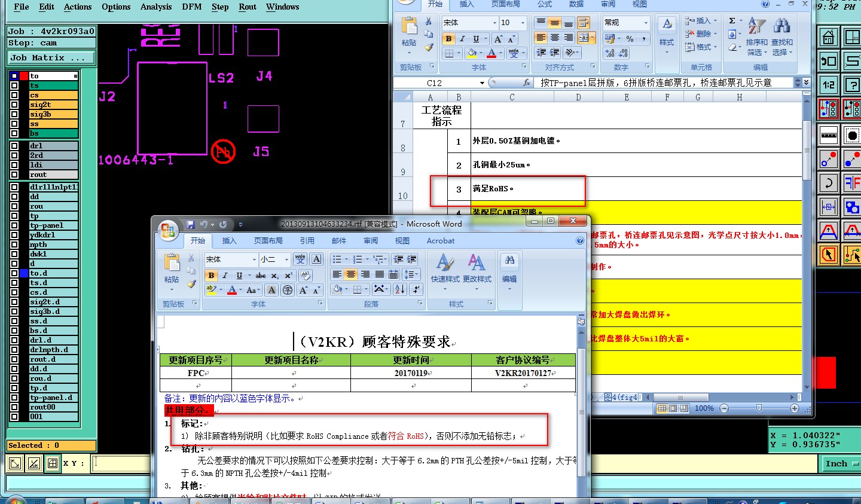Click Excel zoom in plus button

tap(795, 408)
